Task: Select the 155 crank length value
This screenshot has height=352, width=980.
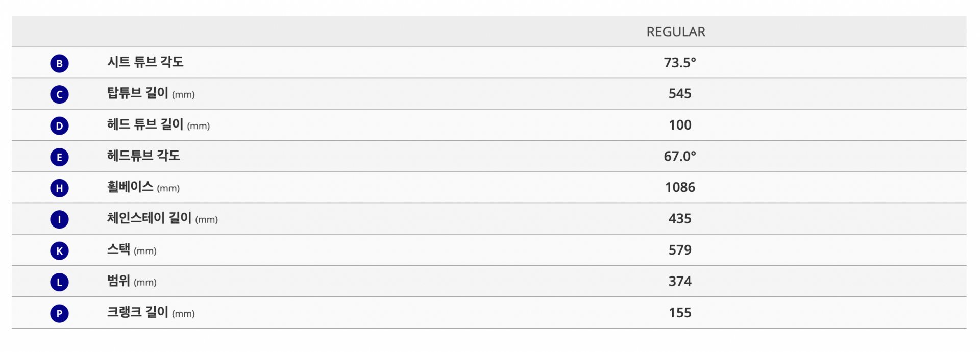Action: tap(680, 313)
